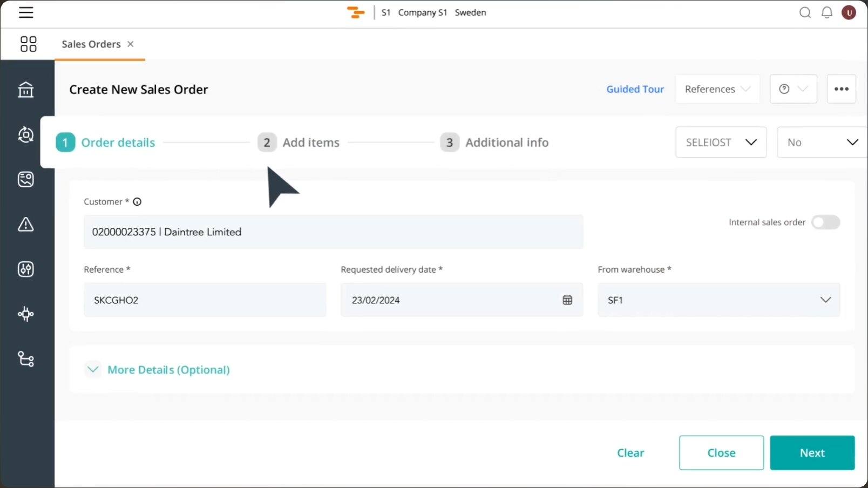868x488 pixels.
Task: Open the user profile avatar
Action: click(849, 12)
